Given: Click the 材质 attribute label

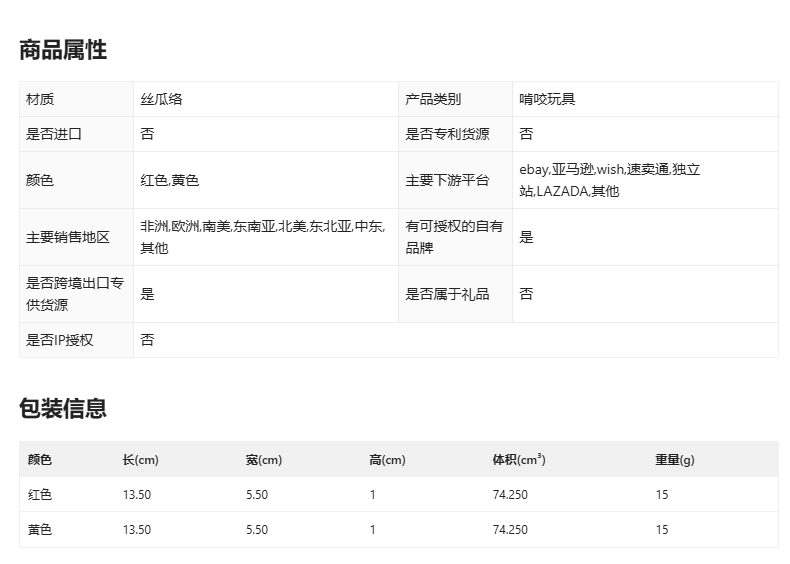Looking at the screenshot, I should 40,99.
